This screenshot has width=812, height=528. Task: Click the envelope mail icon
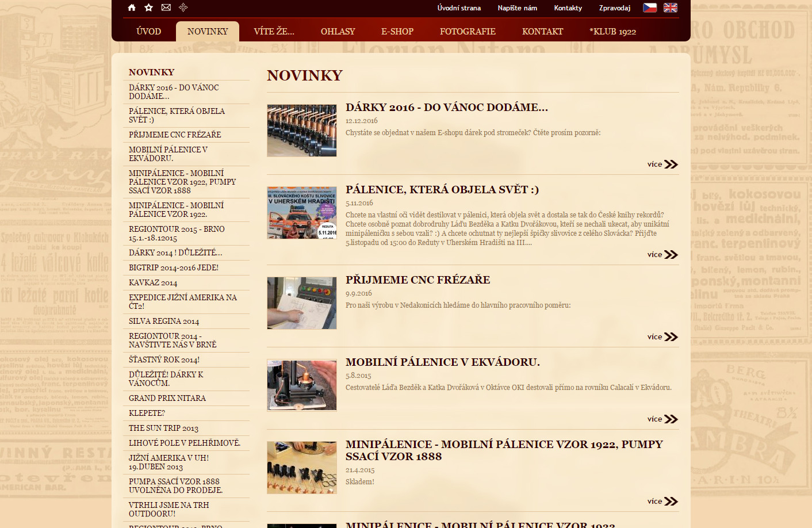[x=166, y=7]
